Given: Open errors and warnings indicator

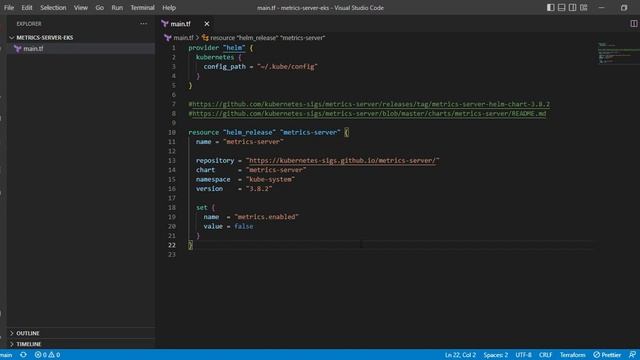Looking at the screenshot, I should click(x=47, y=355).
